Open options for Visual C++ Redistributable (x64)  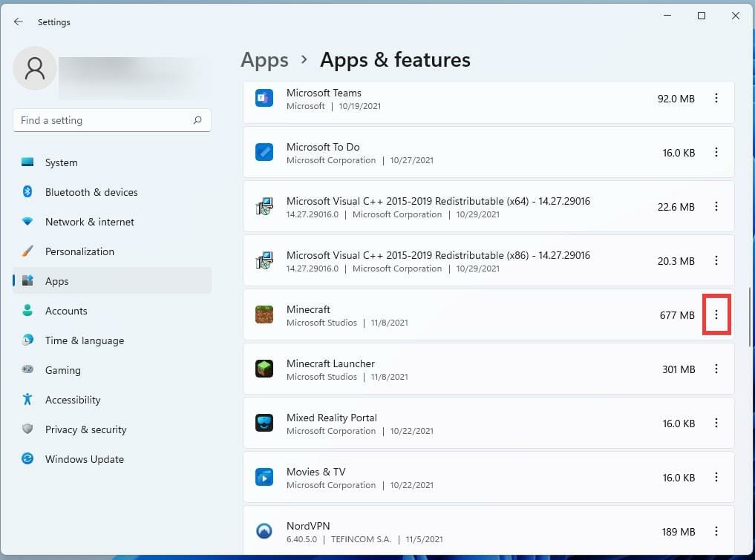pos(716,206)
